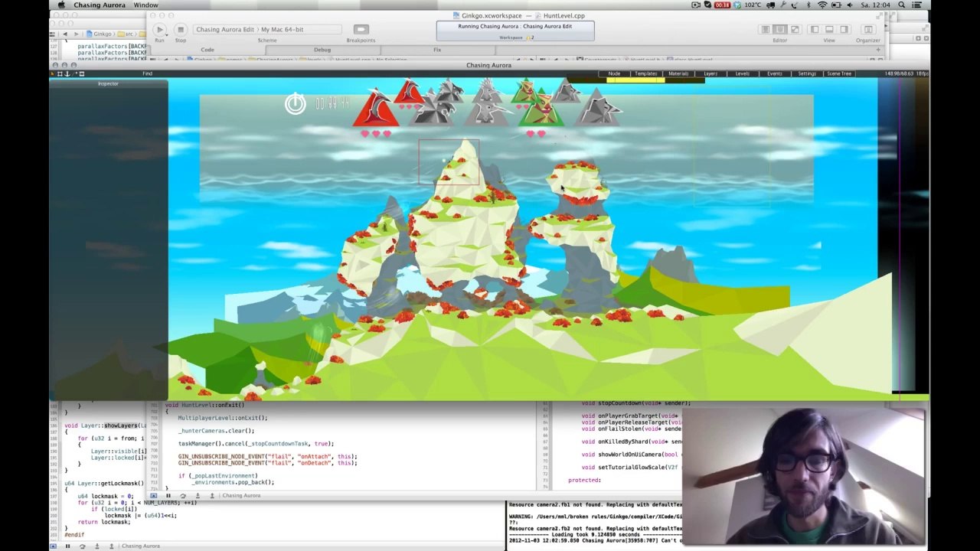Click the Wi-Fi status icon
Screen dimensions: 980x551
(x=822, y=5)
